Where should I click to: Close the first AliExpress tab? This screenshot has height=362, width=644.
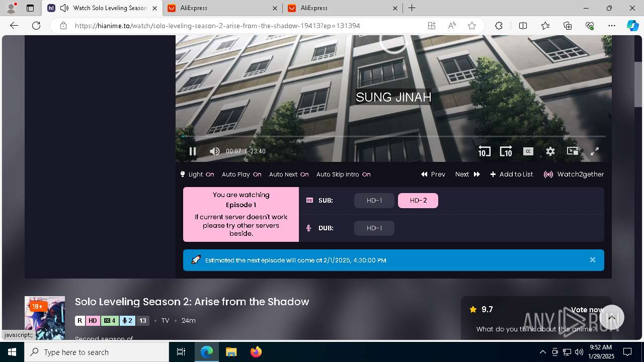(x=275, y=8)
